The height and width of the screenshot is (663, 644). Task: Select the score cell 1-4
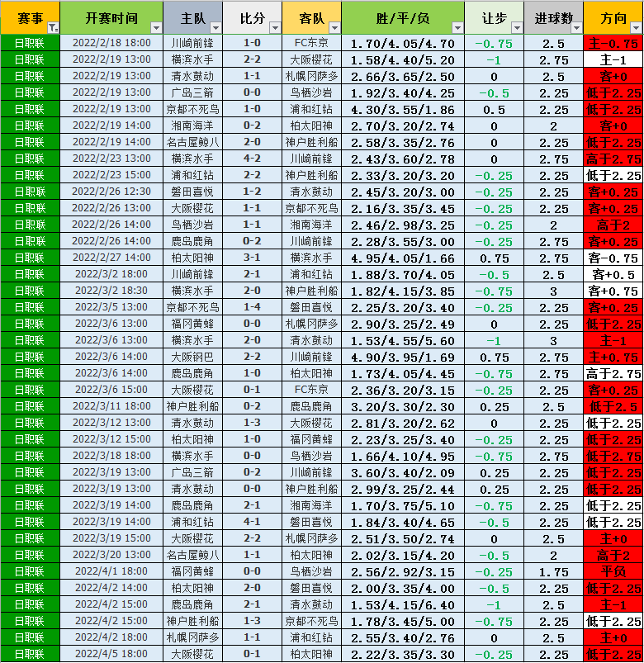click(x=253, y=307)
